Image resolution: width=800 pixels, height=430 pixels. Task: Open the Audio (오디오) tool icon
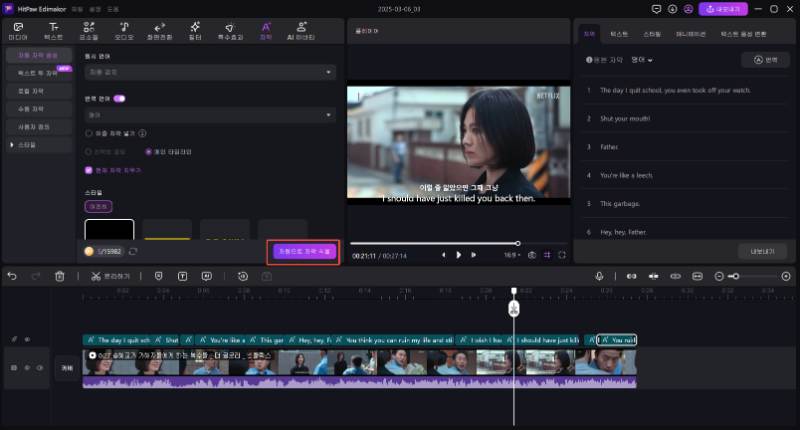coord(124,30)
